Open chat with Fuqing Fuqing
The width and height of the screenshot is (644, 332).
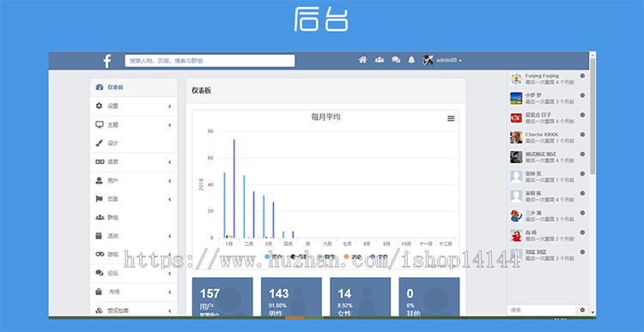tap(548, 79)
